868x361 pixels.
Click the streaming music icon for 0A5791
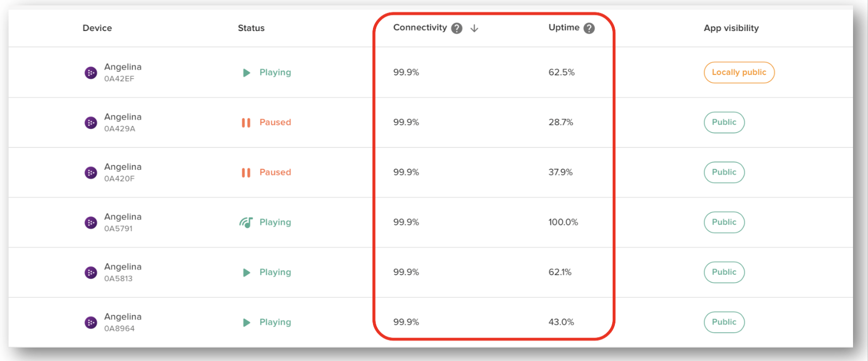246,222
